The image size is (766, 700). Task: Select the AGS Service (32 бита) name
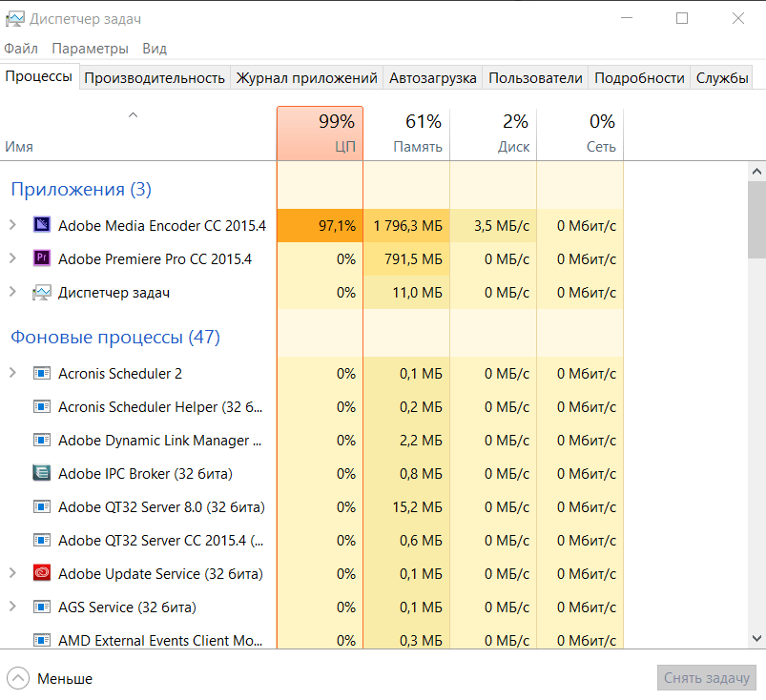coord(127,607)
